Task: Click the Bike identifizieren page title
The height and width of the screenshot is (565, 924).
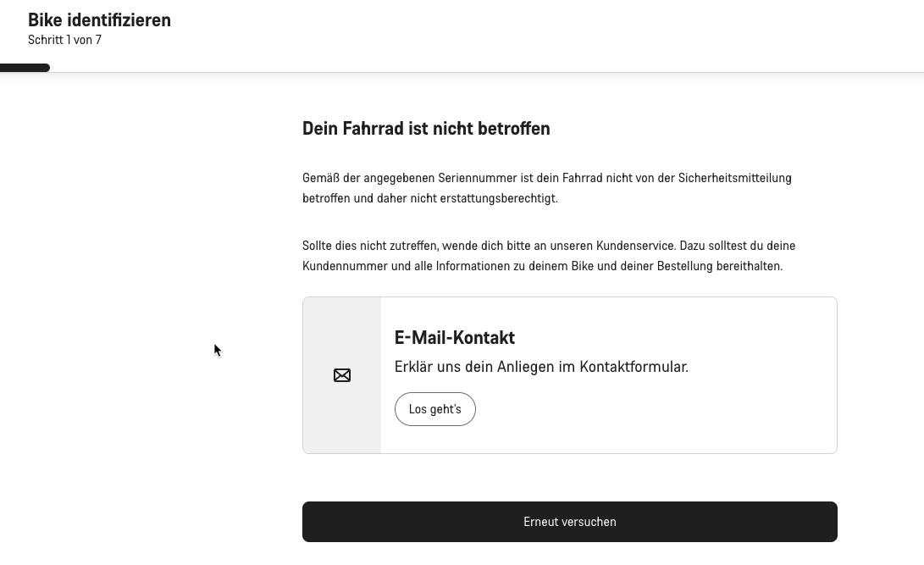Action: click(x=100, y=19)
